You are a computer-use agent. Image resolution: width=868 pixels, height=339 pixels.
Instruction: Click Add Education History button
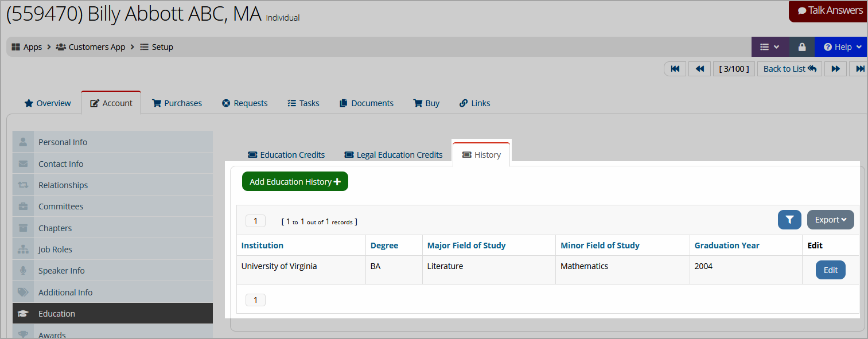point(295,181)
